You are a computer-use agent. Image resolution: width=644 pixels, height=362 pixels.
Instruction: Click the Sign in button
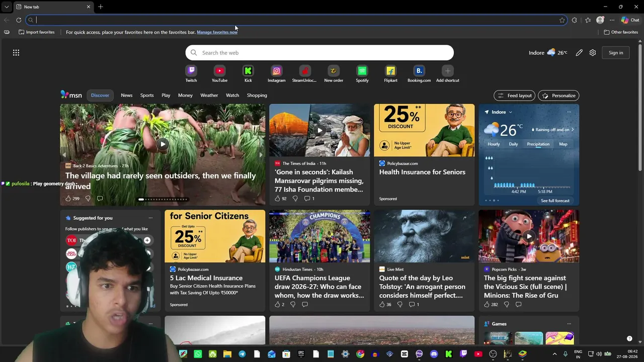click(616, 53)
